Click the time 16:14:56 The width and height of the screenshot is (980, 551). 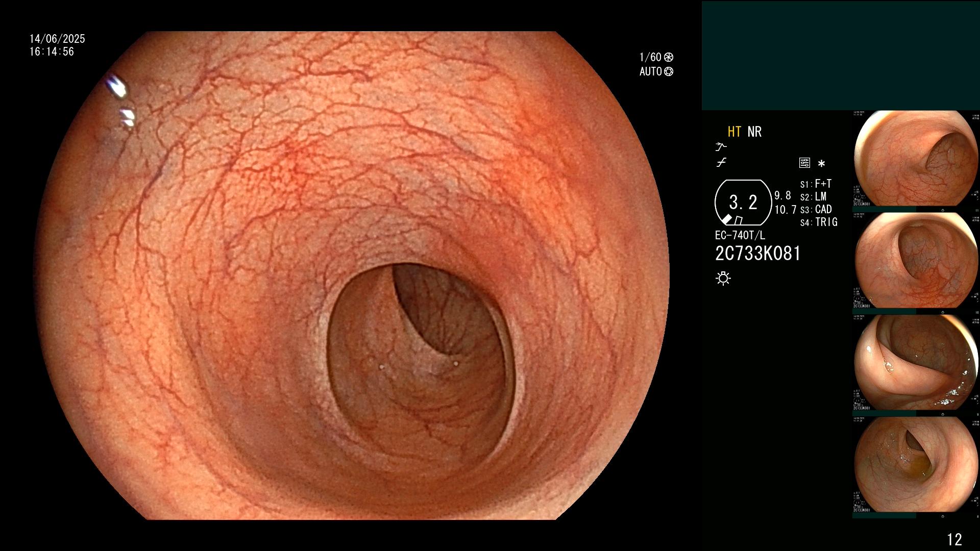pos(52,52)
